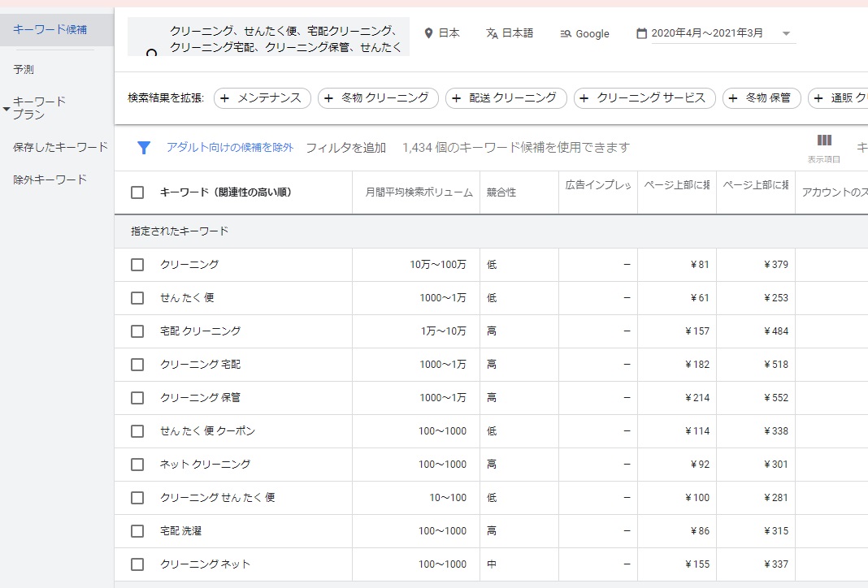Click アダルト向けの候補を除外 filter link
The image size is (868, 588).
tap(230, 148)
